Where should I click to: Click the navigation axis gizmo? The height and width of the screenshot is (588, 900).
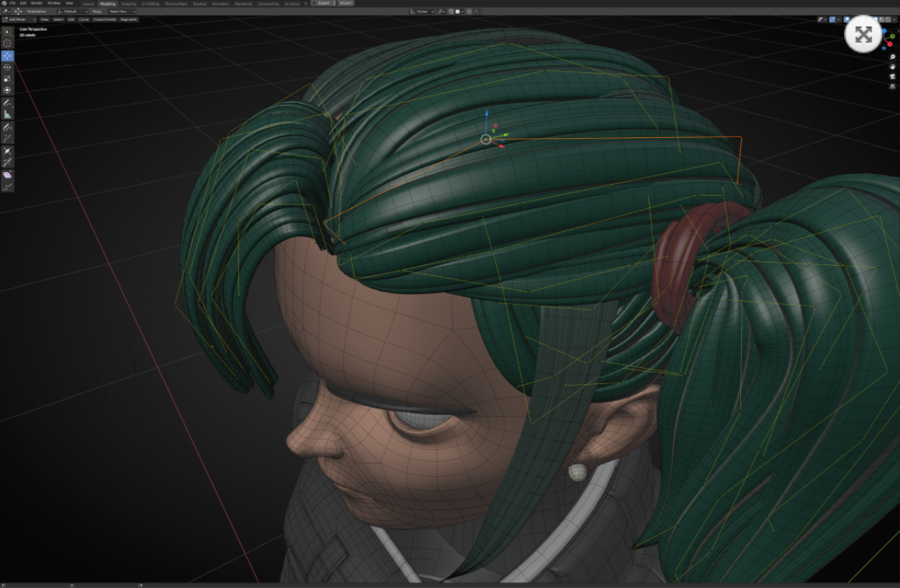[x=888, y=38]
